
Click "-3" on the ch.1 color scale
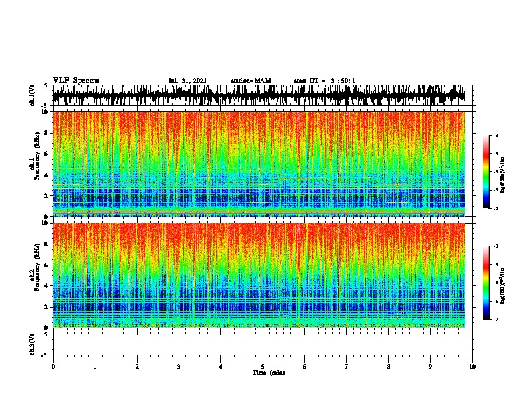click(495, 135)
